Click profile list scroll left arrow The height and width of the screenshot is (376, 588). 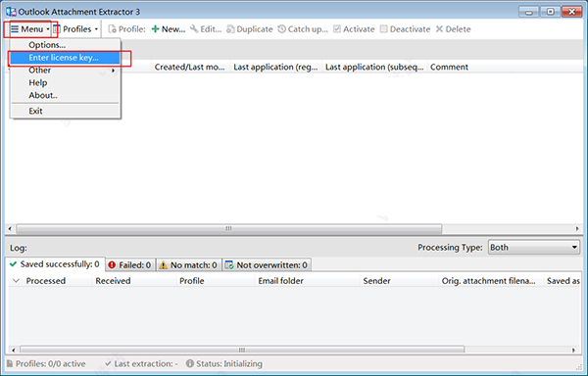point(10,228)
